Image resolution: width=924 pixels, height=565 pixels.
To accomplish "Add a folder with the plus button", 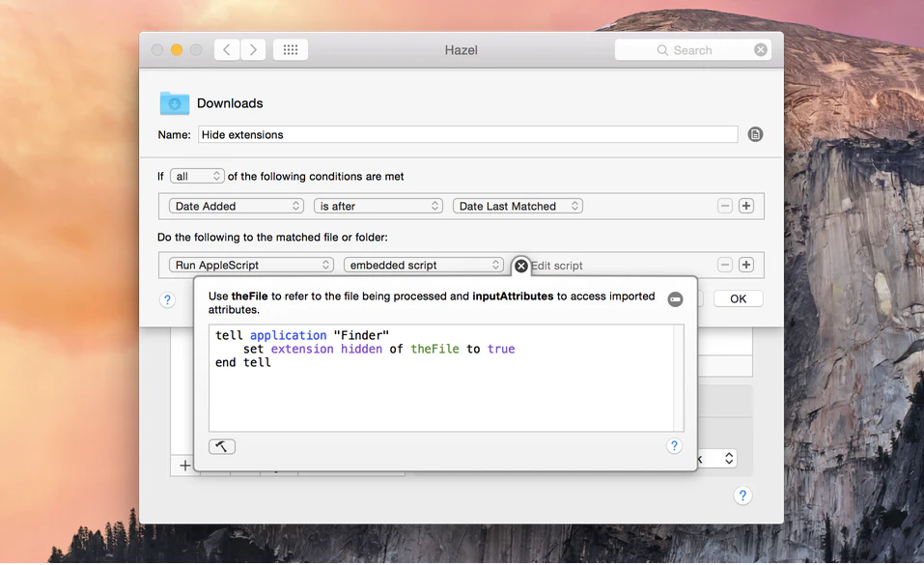I will (x=185, y=466).
